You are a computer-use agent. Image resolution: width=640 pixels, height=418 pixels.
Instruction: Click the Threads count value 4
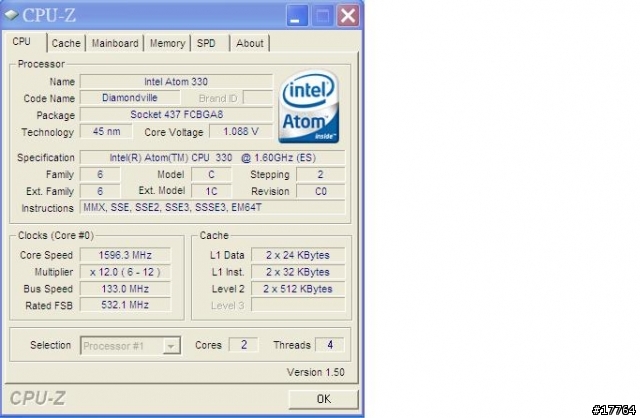(330, 345)
